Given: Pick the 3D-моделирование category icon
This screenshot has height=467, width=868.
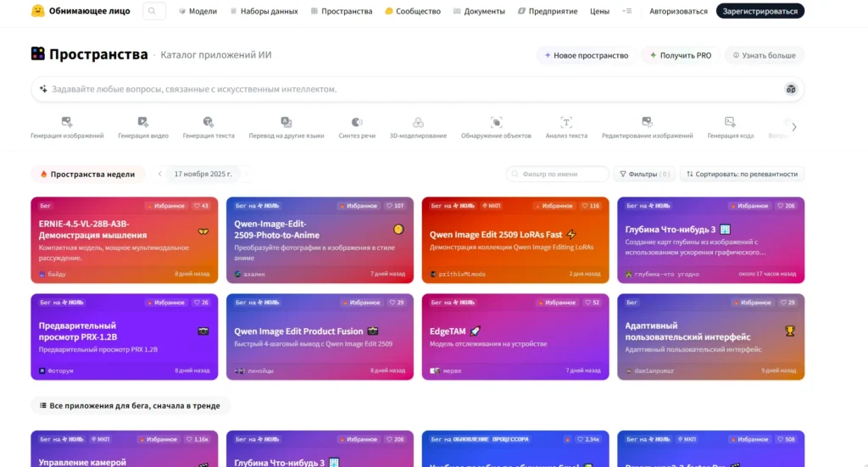Looking at the screenshot, I should click(418, 122).
